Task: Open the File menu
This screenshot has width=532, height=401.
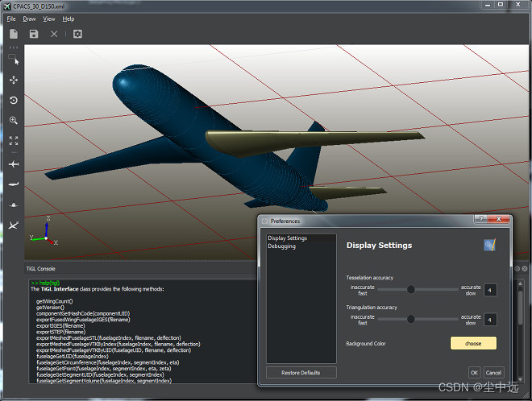Action: coord(11,19)
